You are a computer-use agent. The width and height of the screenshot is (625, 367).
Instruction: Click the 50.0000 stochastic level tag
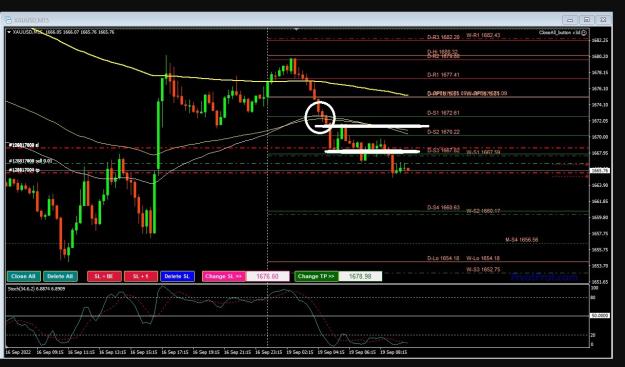coord(599,316)
